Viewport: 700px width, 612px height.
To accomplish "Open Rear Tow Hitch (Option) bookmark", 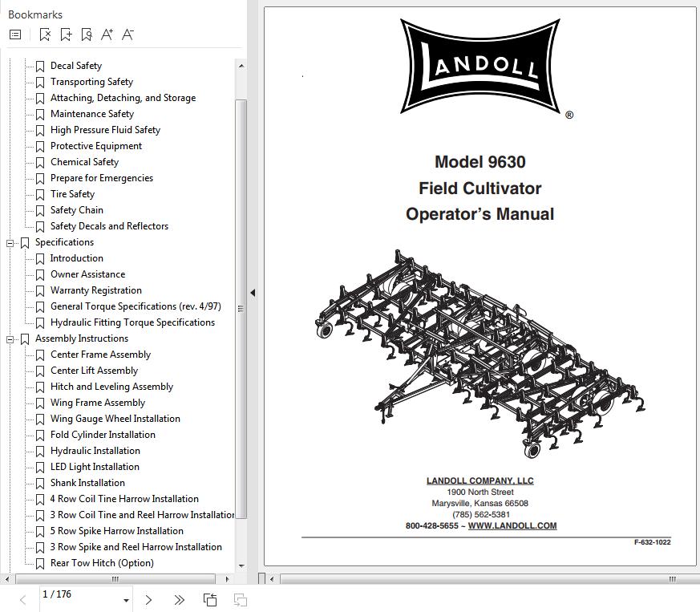I will pos(102,564).
